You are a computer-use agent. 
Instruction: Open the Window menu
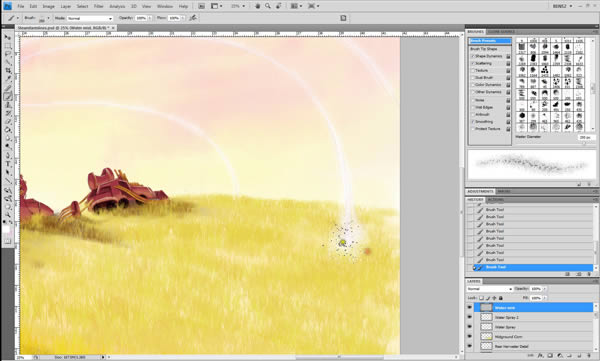pyautogui.click(x=165, y=6)
